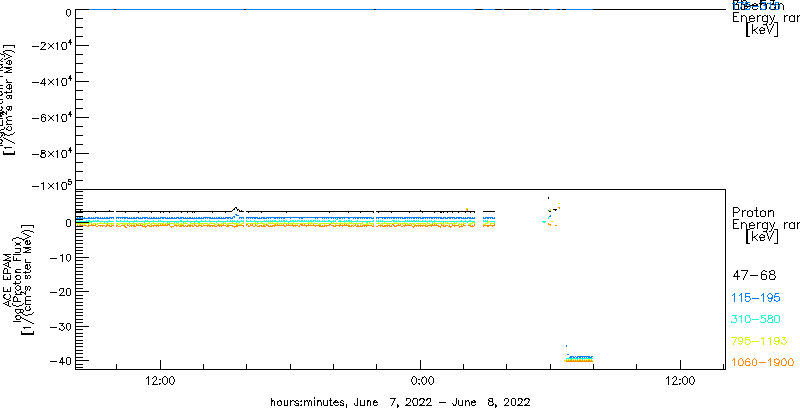The height and width of the screenshot is (410, 800).
Task: Click the -4×10⁴ tick label
Action: point(51,82)
